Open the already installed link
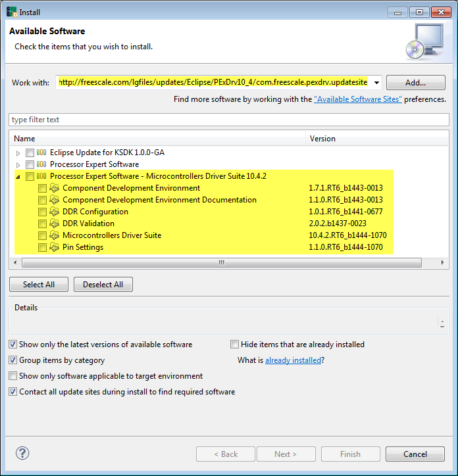This screenshot has width=458, height=476. tap(293, 360)
